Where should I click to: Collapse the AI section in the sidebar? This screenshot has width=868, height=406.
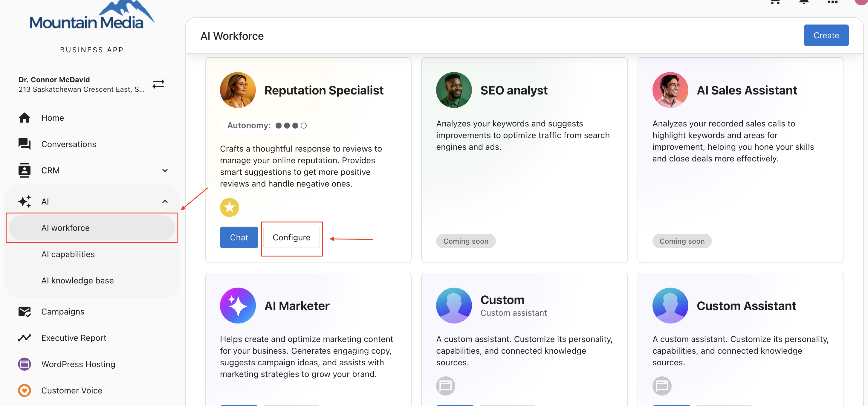coord(165,202)
